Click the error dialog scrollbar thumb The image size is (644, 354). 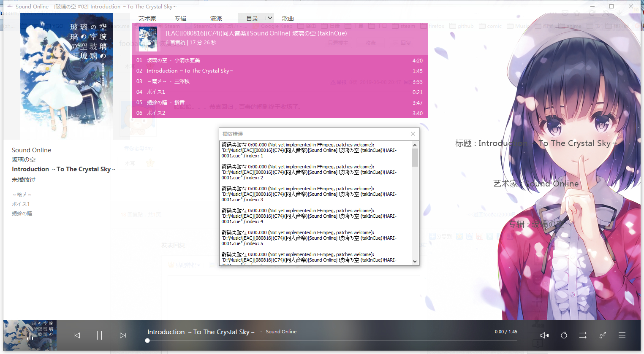(415, 157)
